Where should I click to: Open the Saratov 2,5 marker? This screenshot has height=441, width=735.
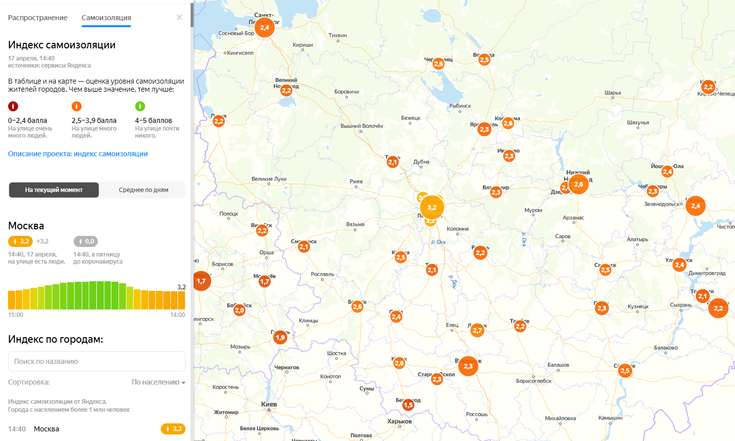click(x=625, y=371)
